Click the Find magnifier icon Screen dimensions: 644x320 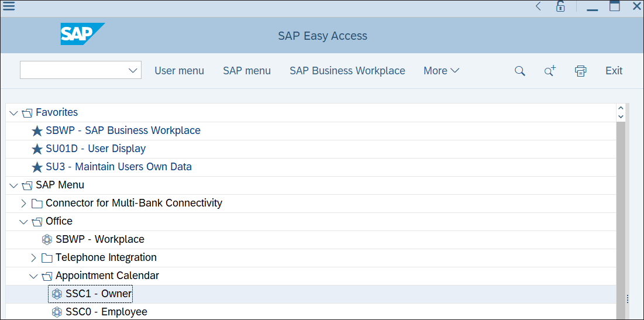520,71
